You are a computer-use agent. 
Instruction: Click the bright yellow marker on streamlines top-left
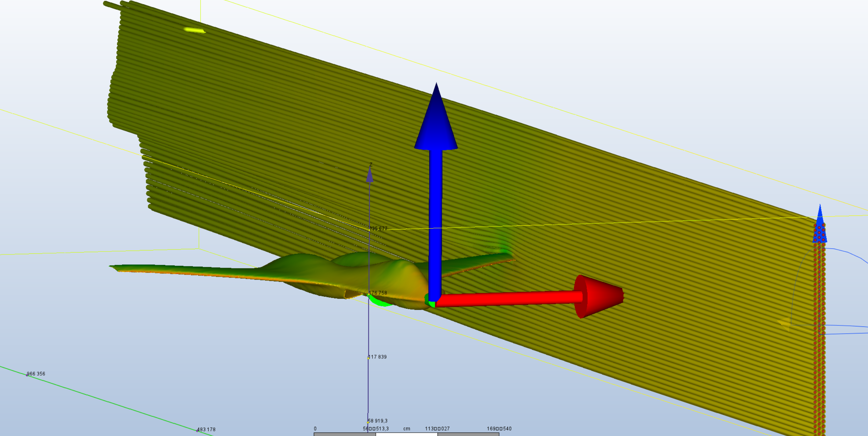[x=195, y=30]
